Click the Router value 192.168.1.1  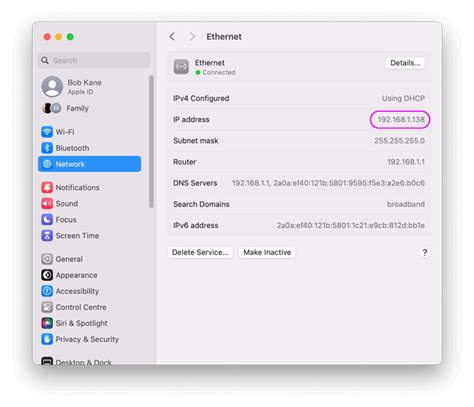point(406,162)
